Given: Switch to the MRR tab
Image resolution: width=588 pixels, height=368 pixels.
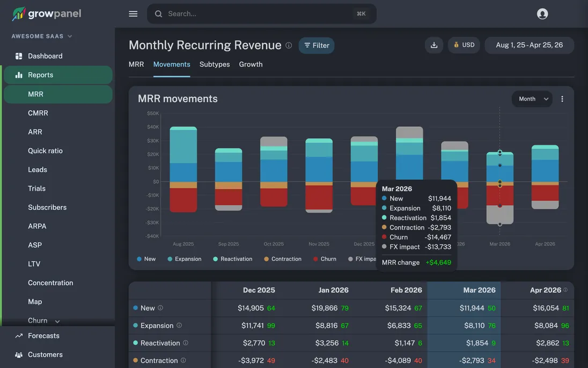Looking at the screenshot, I should click(136, 64).
